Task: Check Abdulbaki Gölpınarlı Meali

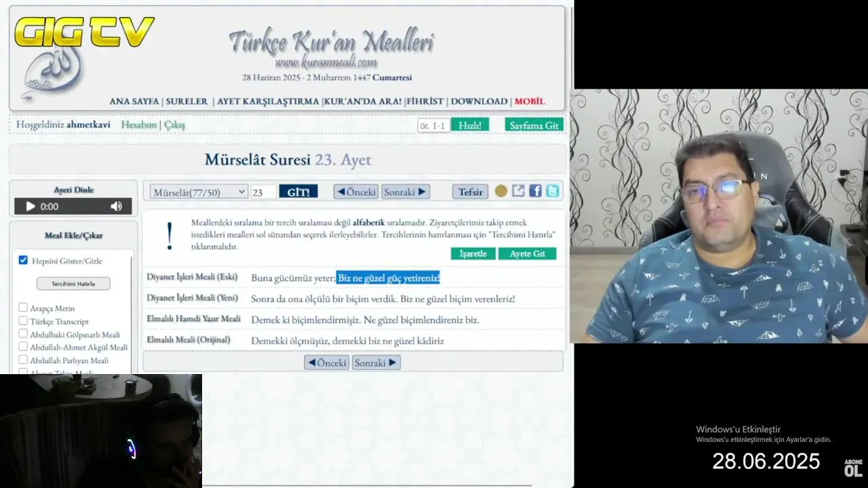Action: click(x=23, y=333)
